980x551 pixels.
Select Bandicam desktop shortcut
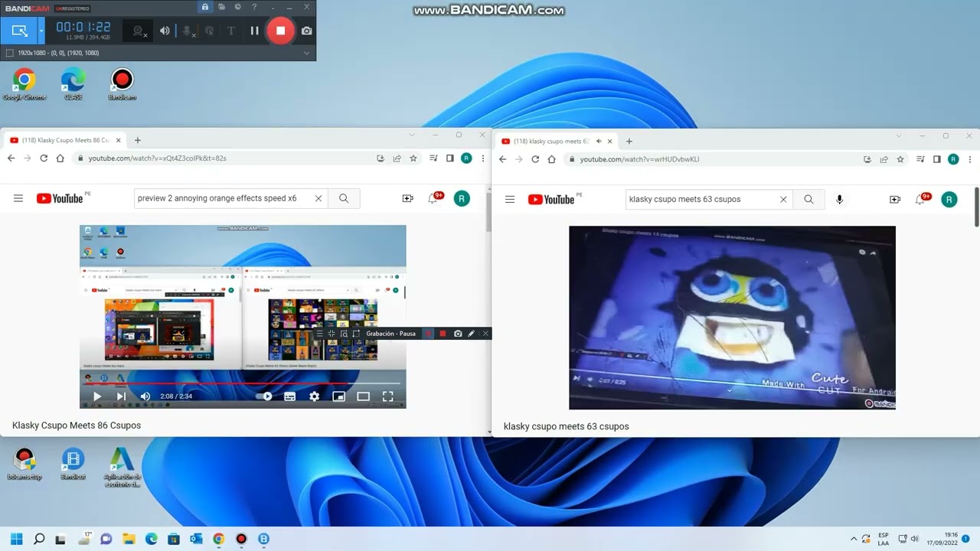122,85
